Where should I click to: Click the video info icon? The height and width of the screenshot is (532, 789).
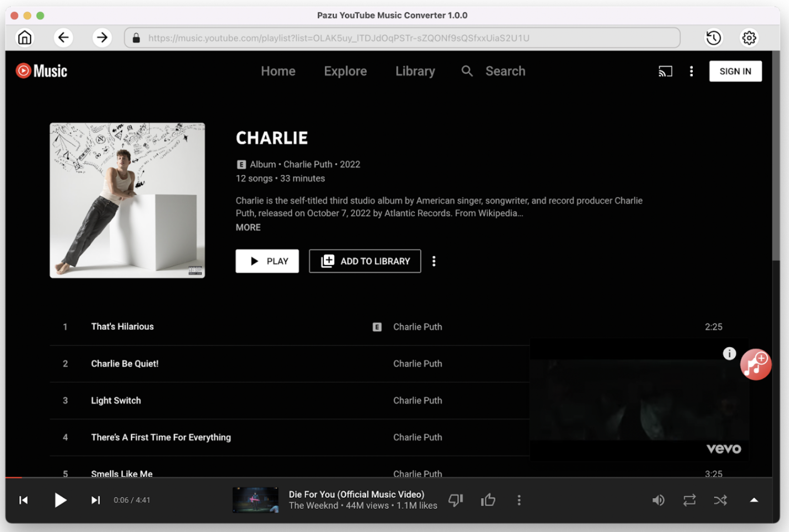(729, 353)
